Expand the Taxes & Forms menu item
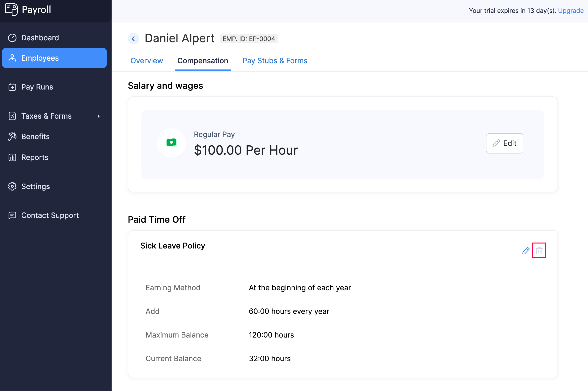Screen dimensions: 588x391 coord(98,116)
